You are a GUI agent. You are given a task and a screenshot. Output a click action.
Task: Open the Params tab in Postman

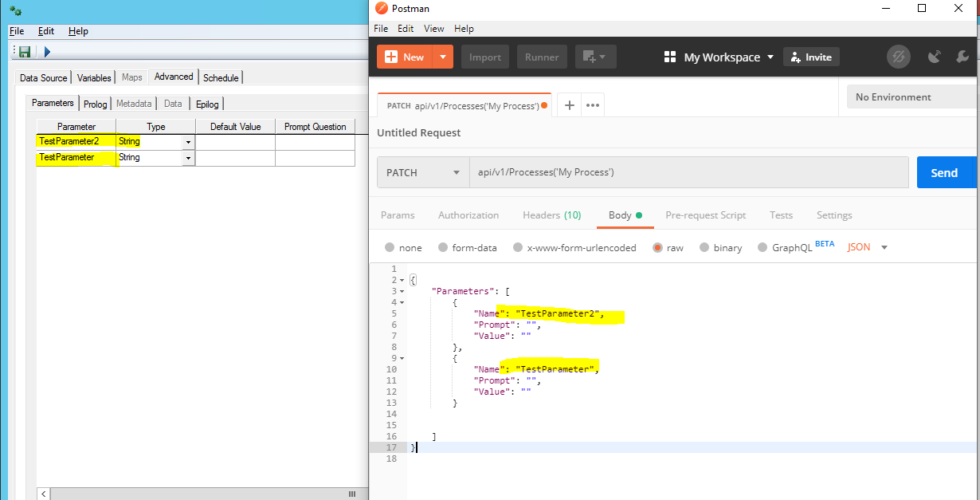(x=398, y=215)
